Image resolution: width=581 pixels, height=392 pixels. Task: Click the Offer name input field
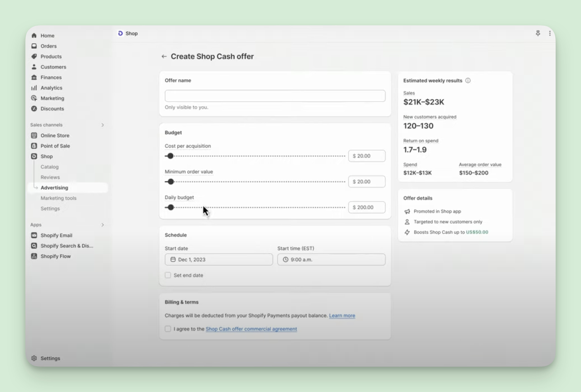coord(275,96)
